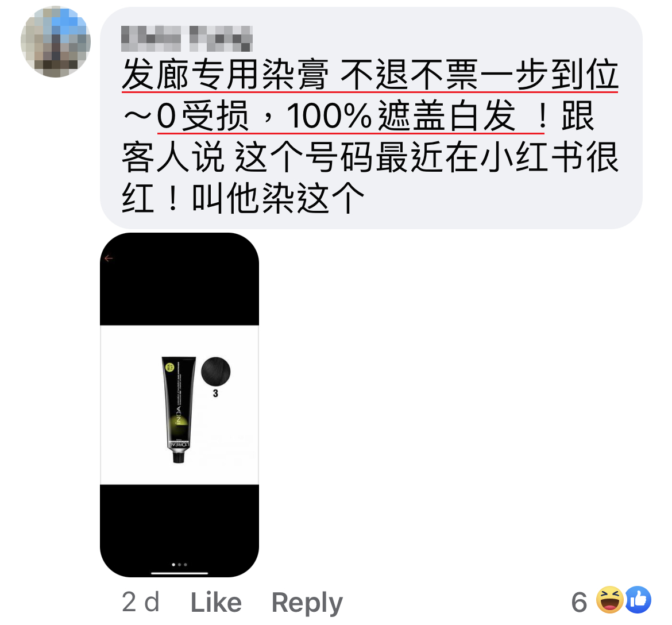Click the laughing face reaction icon
The height and width of the screenshot is (625, 672).
coord(610,600)
